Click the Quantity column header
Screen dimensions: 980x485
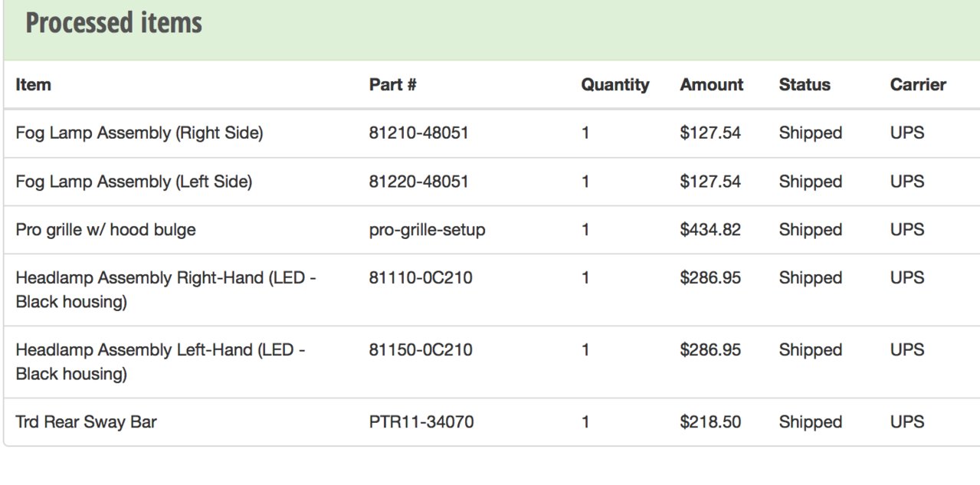click(x=615, y=84)
